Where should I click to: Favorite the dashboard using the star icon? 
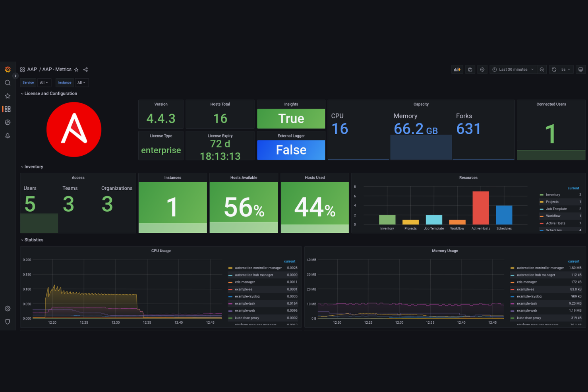pyautogui.click(x=76, y=70)
